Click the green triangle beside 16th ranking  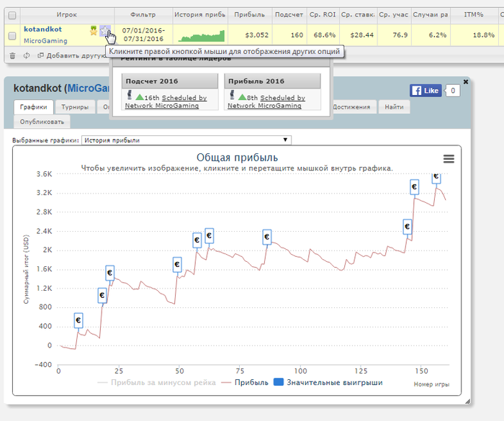140,96
